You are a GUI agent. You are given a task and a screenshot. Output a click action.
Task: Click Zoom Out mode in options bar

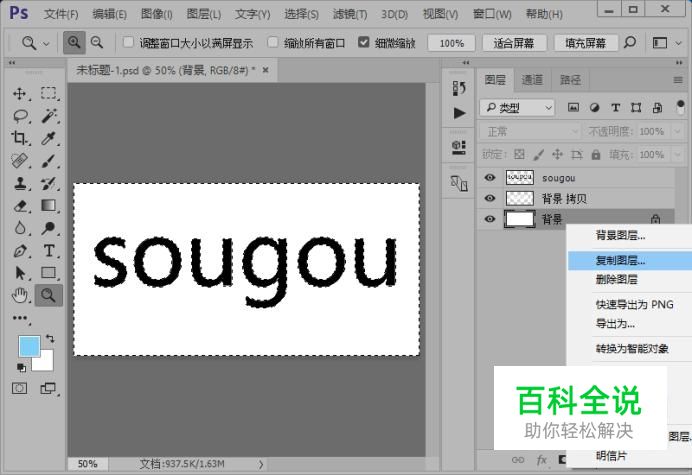(x=97, y=43)
